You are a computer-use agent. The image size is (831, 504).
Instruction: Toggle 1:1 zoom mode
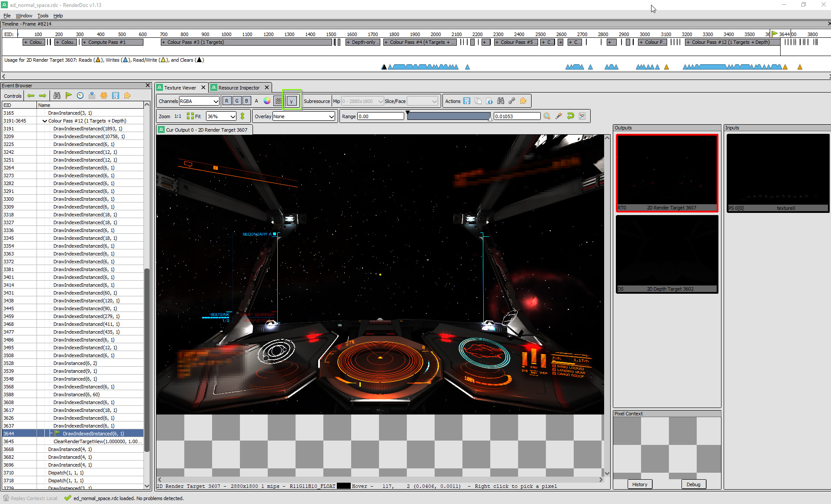click(x=178, y=116)
